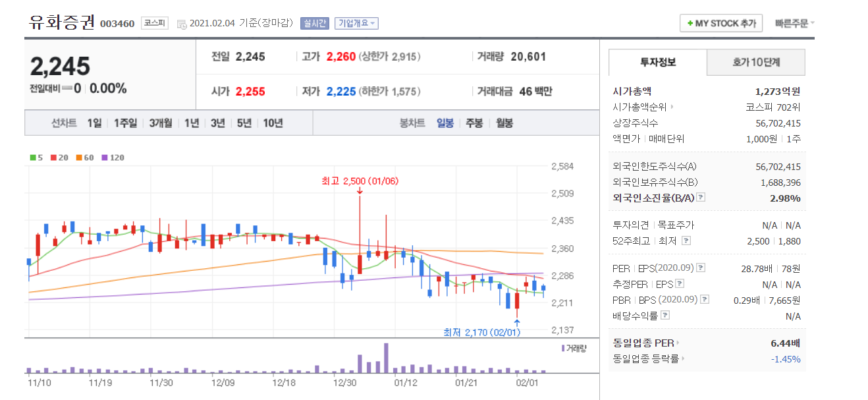This screenshot has width=868, height=400.
Task: Click the 시가 value 2,255
Action: (250, 92)
